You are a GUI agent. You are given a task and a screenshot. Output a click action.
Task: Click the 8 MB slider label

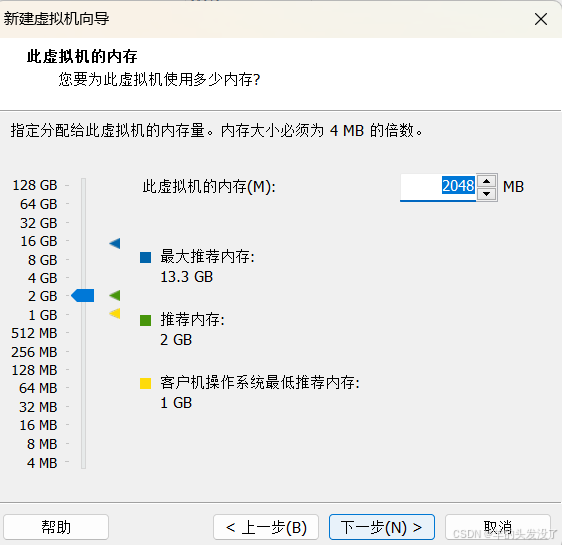42,444
